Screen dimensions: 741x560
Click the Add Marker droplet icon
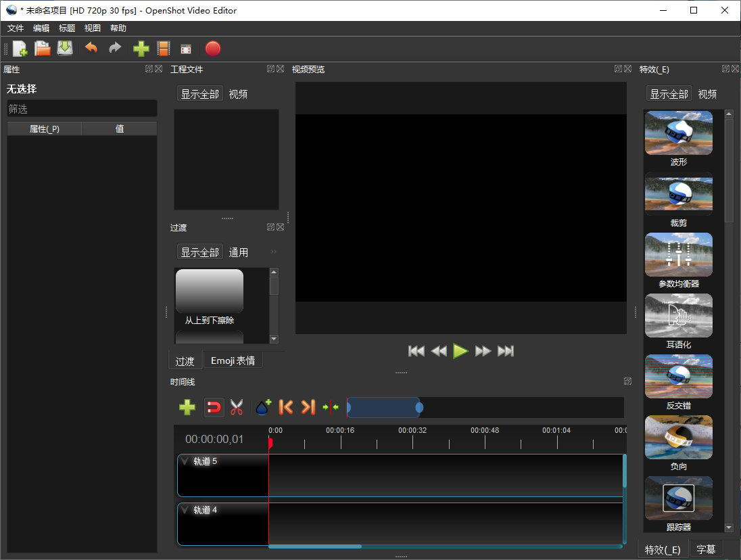pyautogui.click(x=263, y=407)
